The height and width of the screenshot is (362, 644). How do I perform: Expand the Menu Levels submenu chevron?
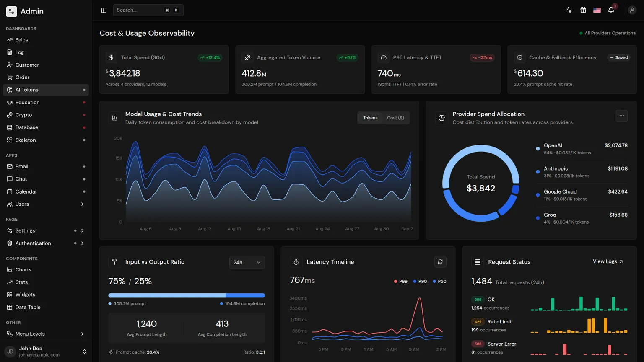pos(82,334)
